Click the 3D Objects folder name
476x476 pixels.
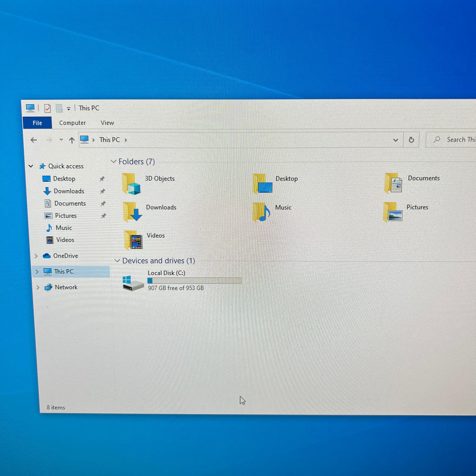coord(160,178)
